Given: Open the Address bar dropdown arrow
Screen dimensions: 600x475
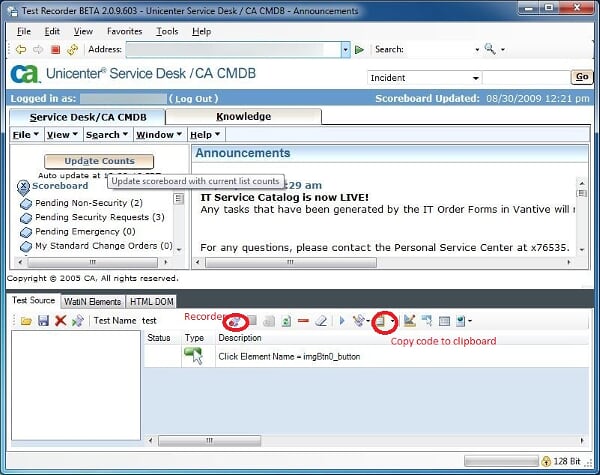Looking at the screenshot, I should (346, 50).
